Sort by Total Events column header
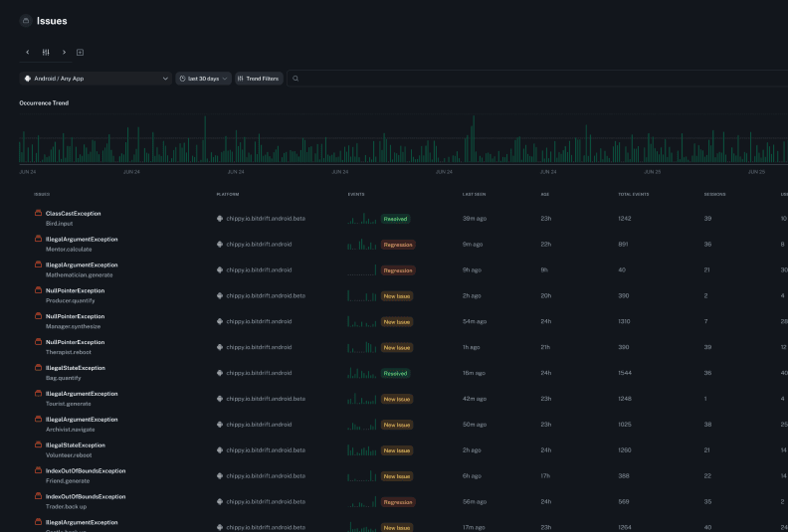Image resolution: width=788 pixels, height=532 pixels. point(632,195)
